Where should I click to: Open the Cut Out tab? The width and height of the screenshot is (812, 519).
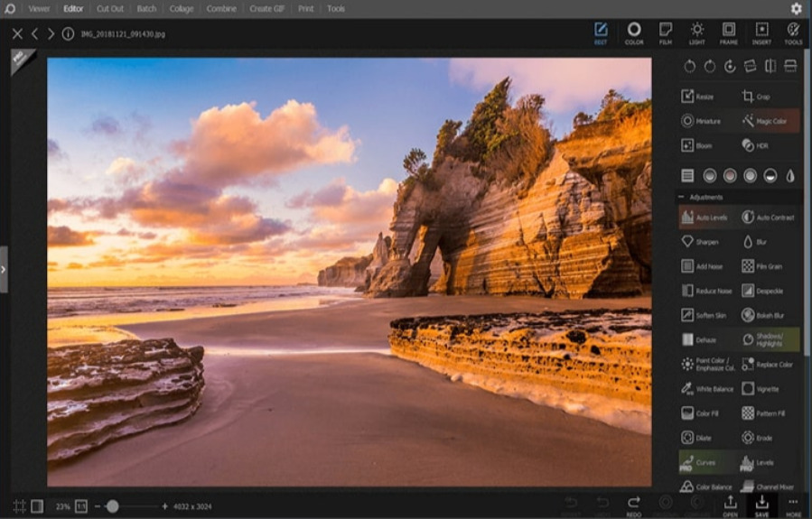(110, 8)
